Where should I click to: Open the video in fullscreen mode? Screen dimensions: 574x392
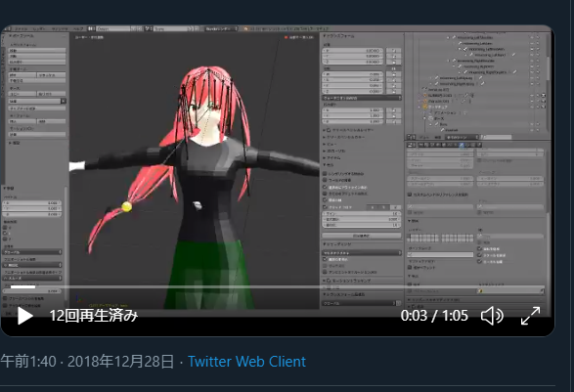tap(530, 316)
